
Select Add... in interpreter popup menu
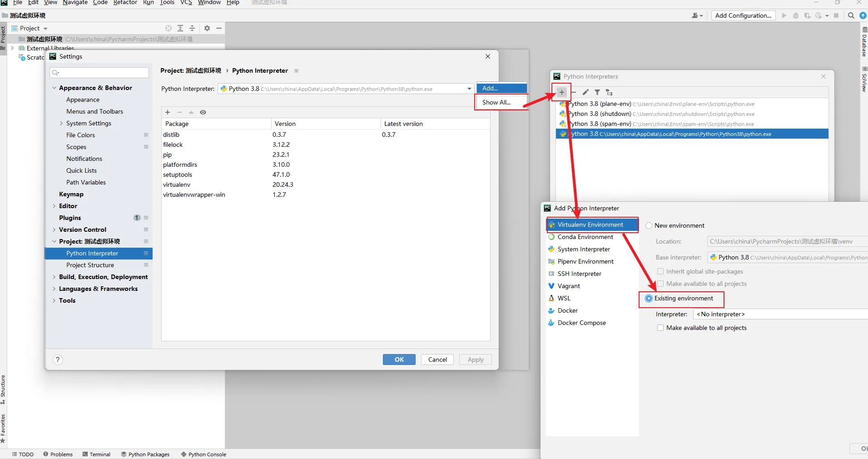click(501, 88)
